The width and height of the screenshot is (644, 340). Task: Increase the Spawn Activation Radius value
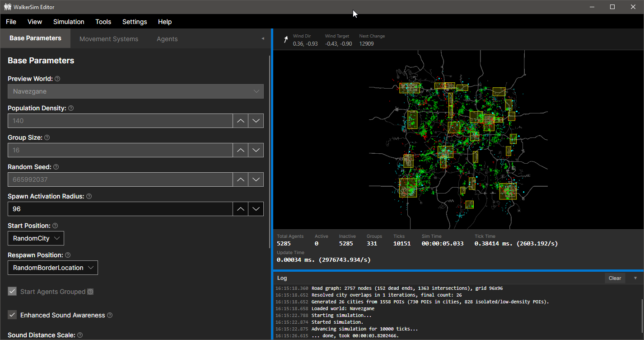tap(241, 209)
